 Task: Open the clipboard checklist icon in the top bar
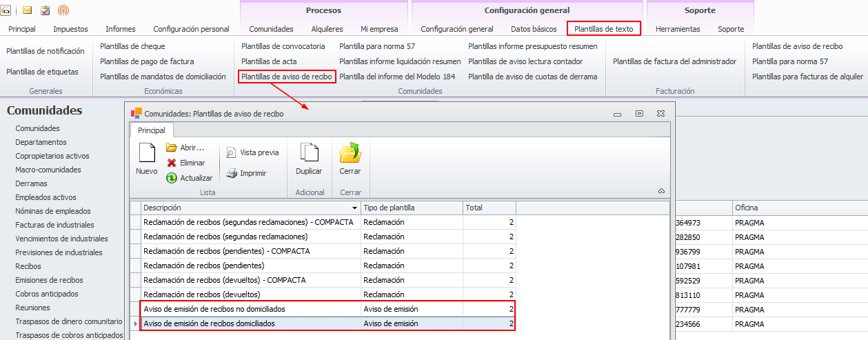(x=46, y=10)
